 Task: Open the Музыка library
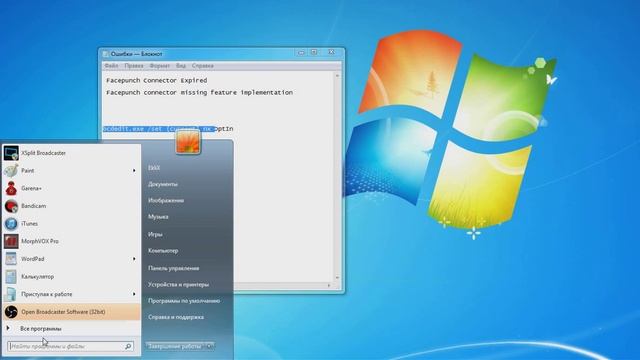point(158,217)
